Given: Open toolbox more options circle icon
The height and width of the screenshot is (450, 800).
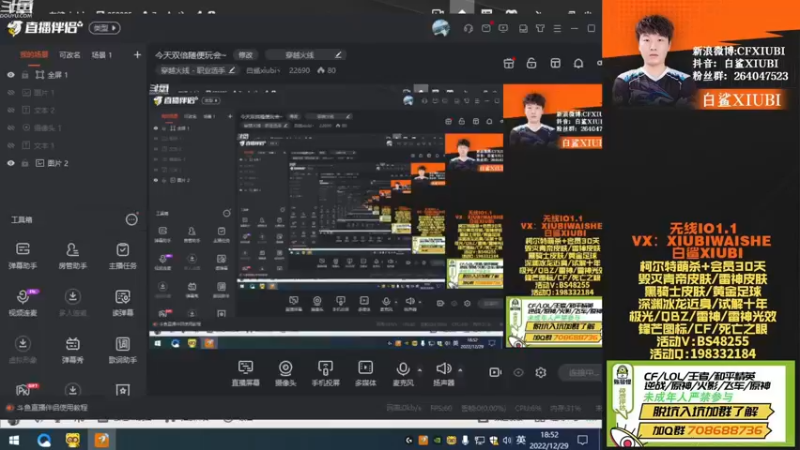Looking at the screenshot, I should click(x=132, y=219).
